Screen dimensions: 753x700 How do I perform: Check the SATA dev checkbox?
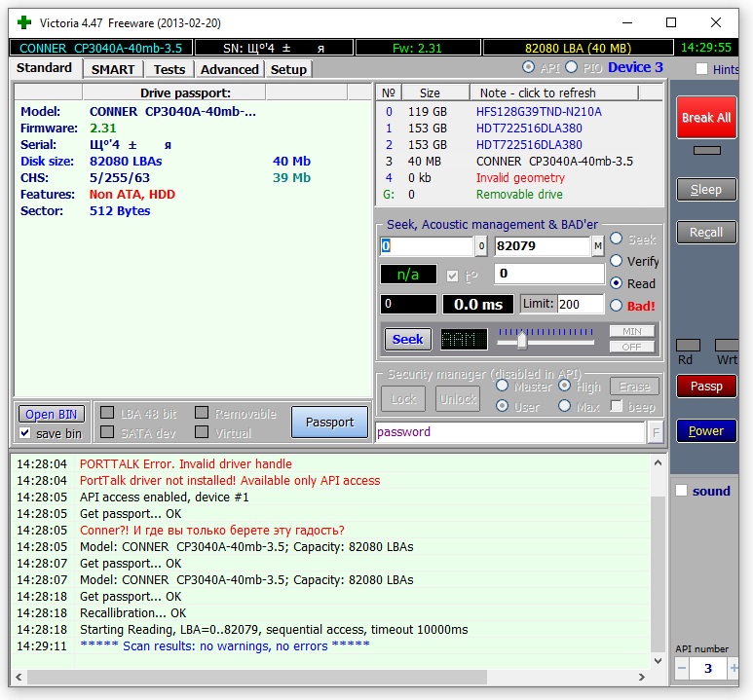point(107,432)
